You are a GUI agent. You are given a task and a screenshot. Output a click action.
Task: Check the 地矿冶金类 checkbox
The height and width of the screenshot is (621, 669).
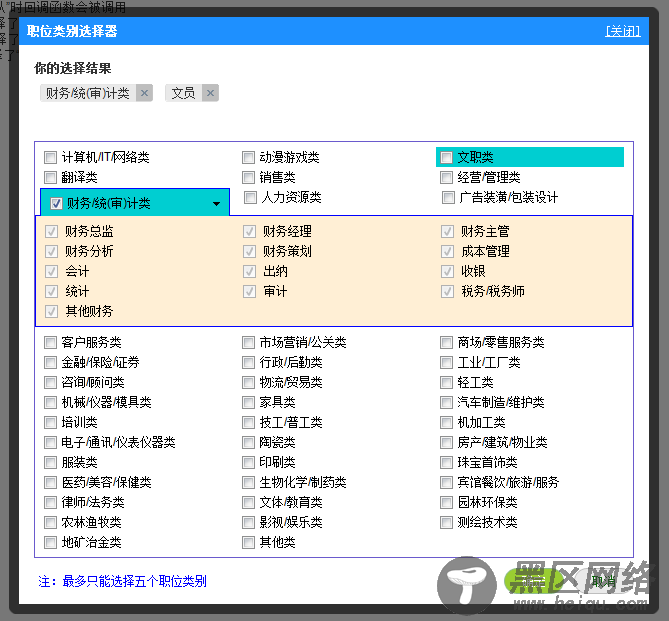click(x=50, y=542)
